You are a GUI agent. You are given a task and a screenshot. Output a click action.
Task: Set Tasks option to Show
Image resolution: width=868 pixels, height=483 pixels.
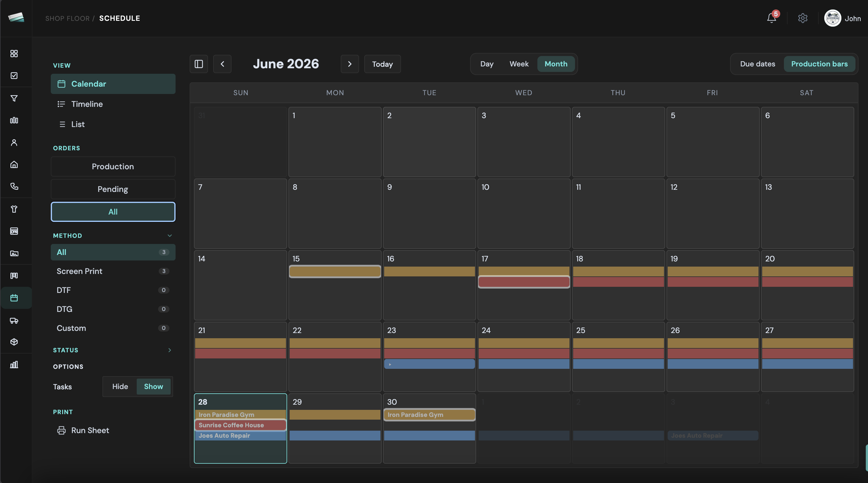(x=153, y=387)
